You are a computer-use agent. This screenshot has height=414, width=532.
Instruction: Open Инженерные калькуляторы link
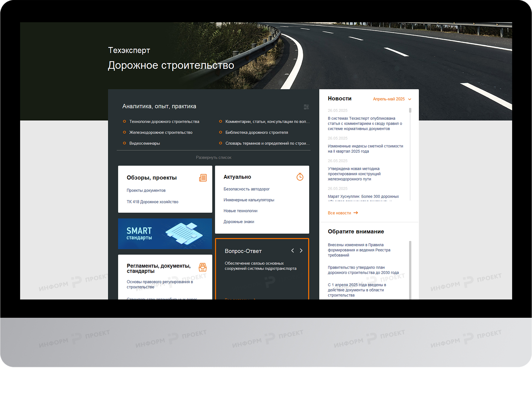pyautogui.click(x=249, y=200)
